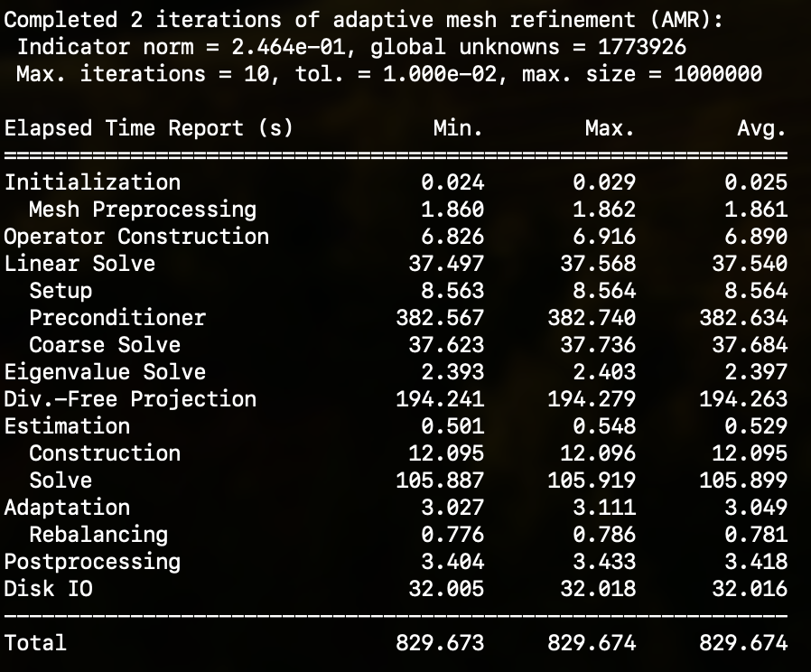Click the Initialization row label
The height and width of the screenshot is (672, 811).
(93, 182)
